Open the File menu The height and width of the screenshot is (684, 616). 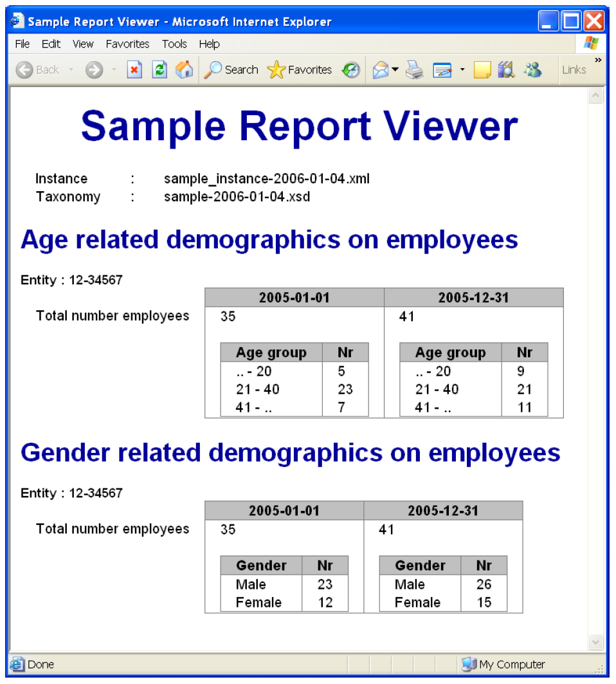[23, 44]
